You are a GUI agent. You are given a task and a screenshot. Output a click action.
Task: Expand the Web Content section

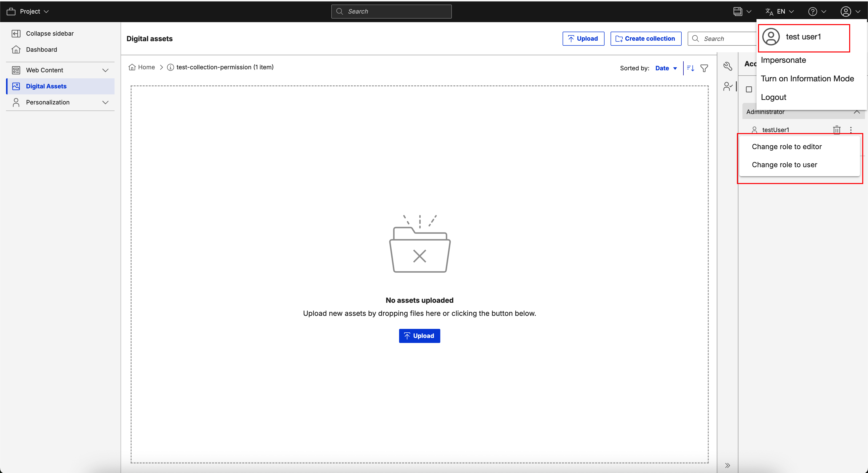point(105,70)
